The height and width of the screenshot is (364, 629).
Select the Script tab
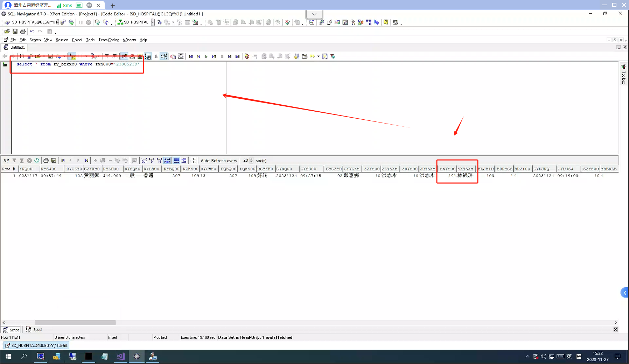pyautogui.click(x=11, y=330)
